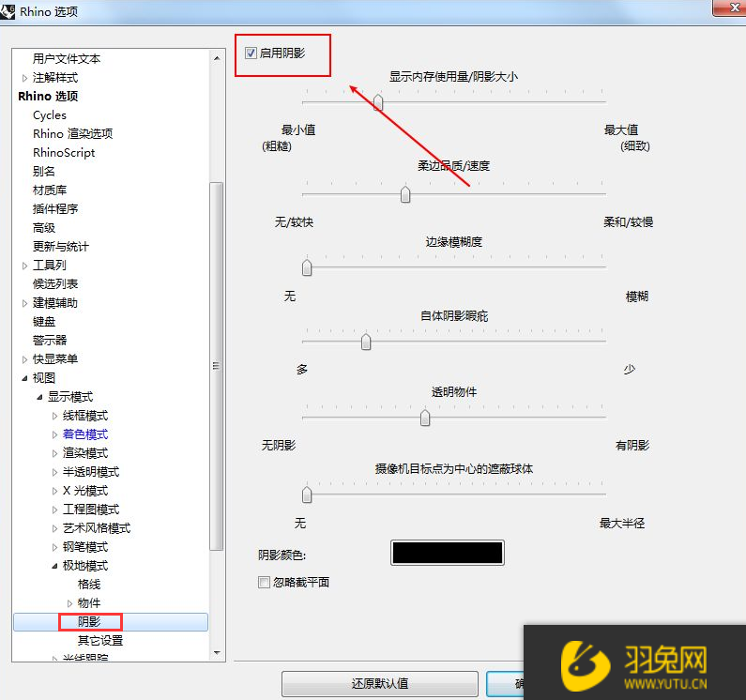Click the options tree scrollbar thumb
This screenshot has height=700, width=746.
tap(217, 366)
